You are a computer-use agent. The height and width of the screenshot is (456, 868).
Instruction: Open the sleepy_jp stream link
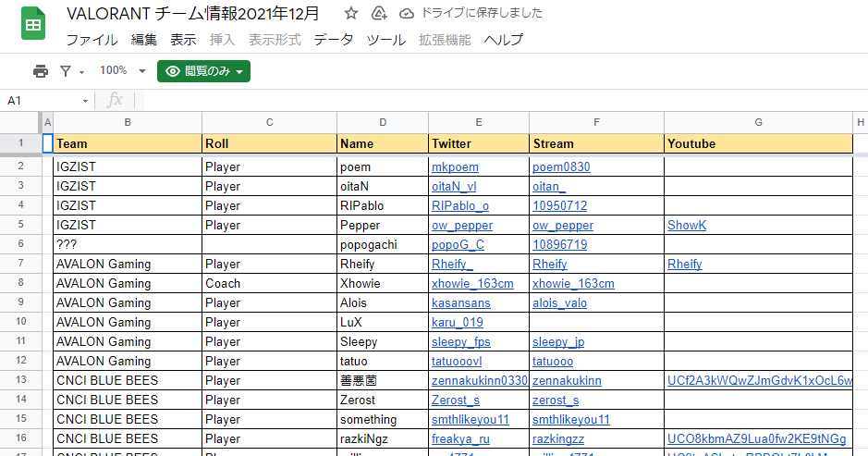[x=558, y=341]
